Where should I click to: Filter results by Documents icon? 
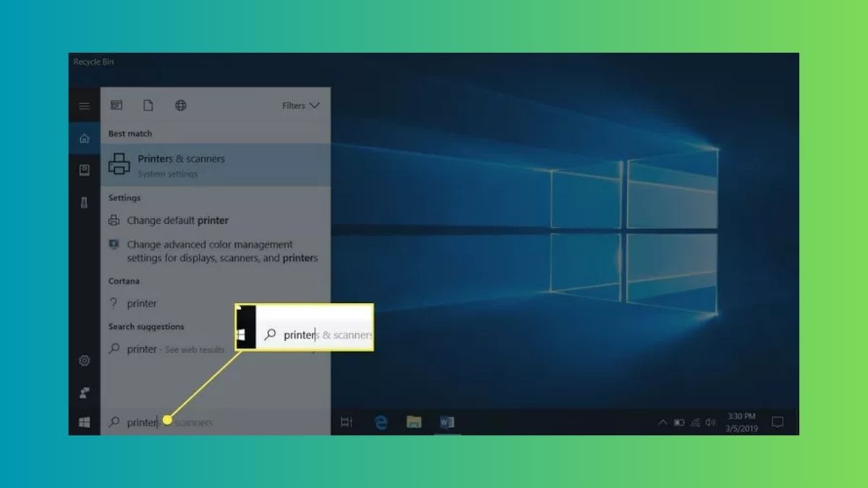(x=148, y=106)
